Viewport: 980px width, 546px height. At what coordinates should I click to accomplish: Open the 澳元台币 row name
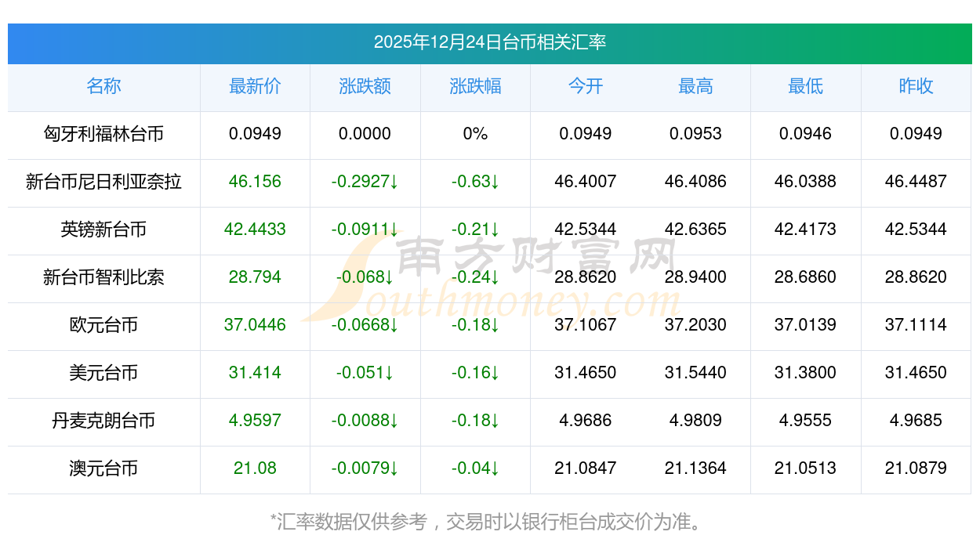click(x=103, y=468)
